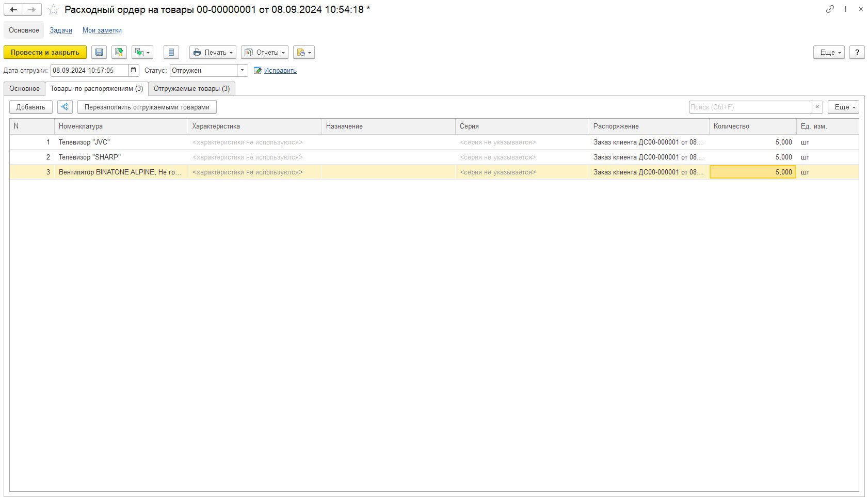This screenshot has height=497, width=868.
Task: Open the Печать dropdown menu
Action: click(x=213, y=52)
